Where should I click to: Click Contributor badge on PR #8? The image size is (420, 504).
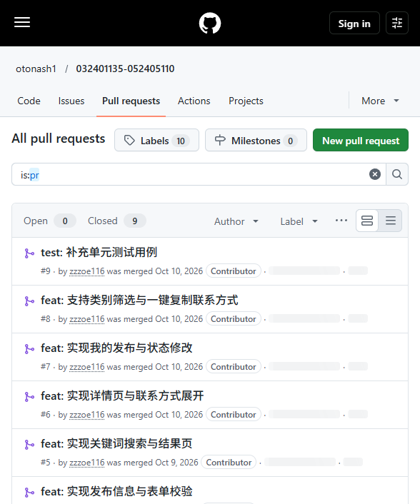[x=234, y=319]
